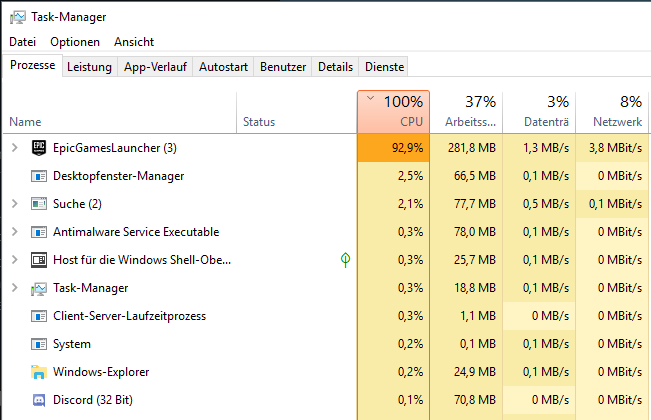Click the green leaf status icon

345,260
